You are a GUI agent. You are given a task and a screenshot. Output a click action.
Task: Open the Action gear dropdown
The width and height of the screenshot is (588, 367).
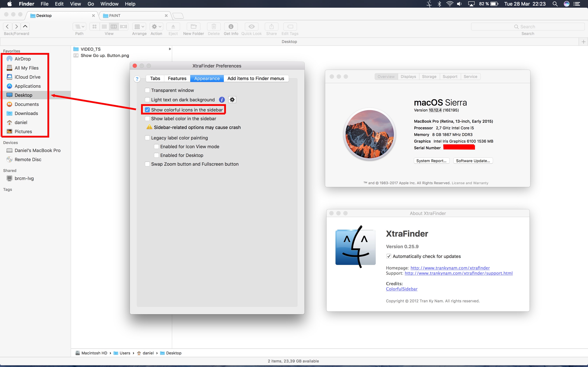pyautogui.click(x=156, y=26)
